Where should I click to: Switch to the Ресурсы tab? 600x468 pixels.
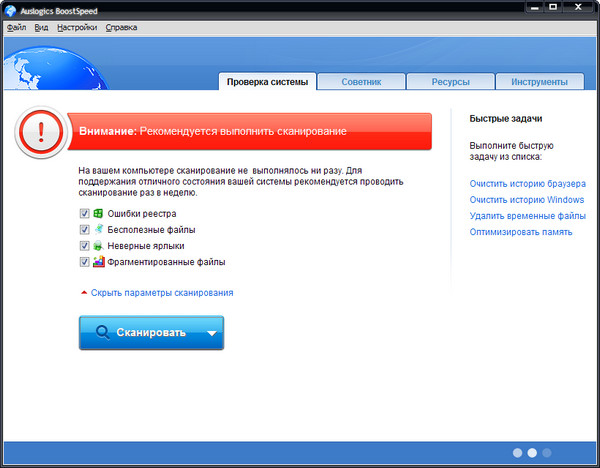pyautogui.click(x=450, y=82)
